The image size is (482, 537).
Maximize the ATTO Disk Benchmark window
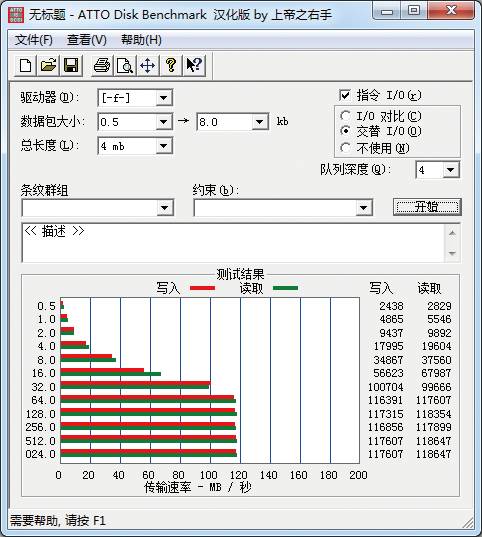(414, 11)
